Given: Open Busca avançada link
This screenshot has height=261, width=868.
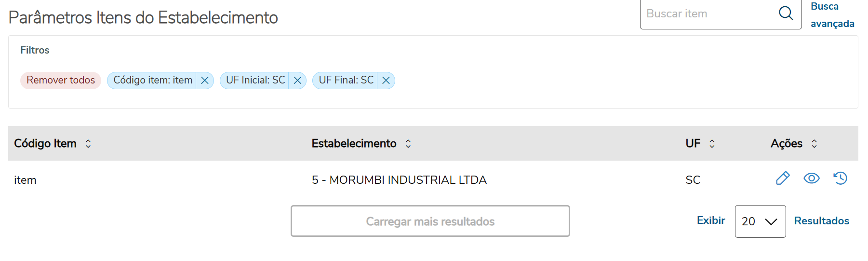Looking at the screenshot, I should click(832, 15).
